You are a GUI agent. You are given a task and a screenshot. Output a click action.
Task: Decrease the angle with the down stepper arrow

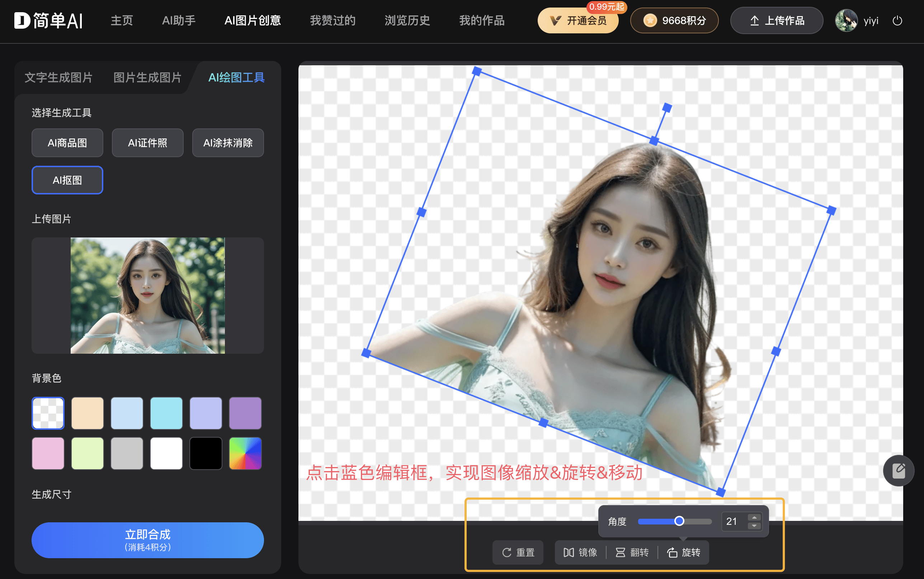point(754,526)
